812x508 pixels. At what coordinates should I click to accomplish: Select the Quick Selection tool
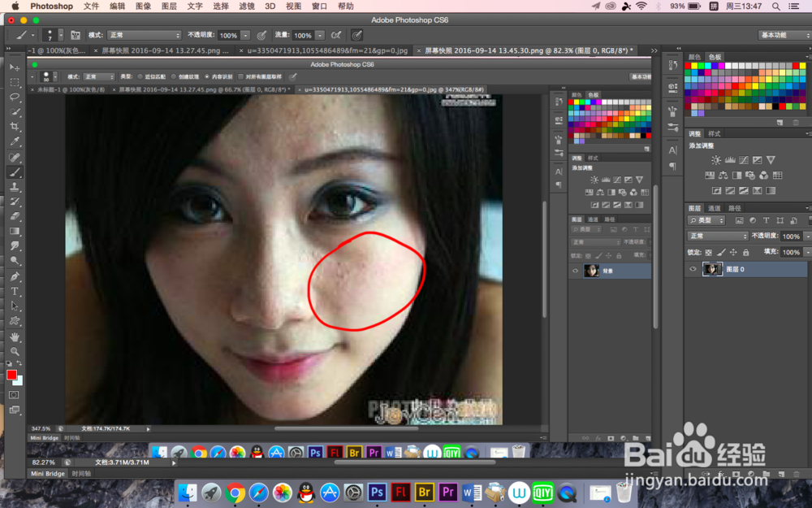[x=15, y=112]
